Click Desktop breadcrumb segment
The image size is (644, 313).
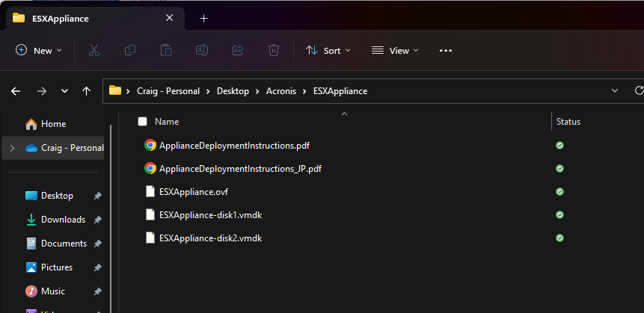[x=233, y=91]
